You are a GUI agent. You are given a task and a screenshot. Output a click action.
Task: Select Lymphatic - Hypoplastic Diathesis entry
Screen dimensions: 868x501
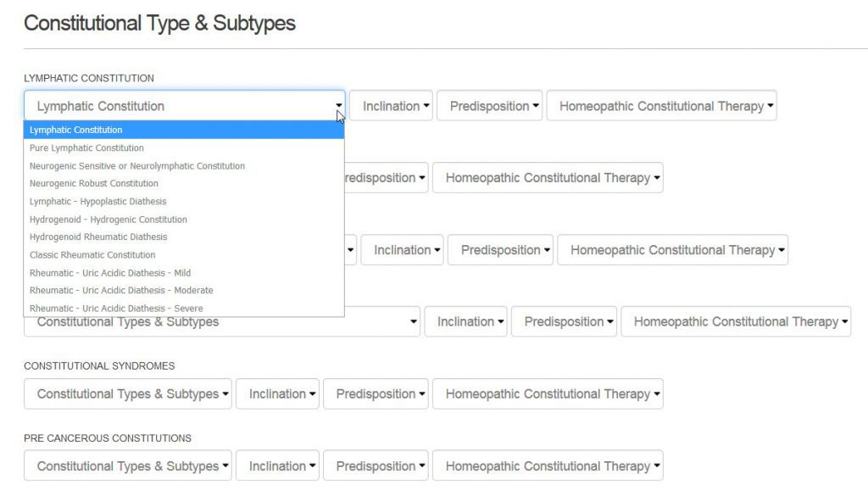coord(184,202)
